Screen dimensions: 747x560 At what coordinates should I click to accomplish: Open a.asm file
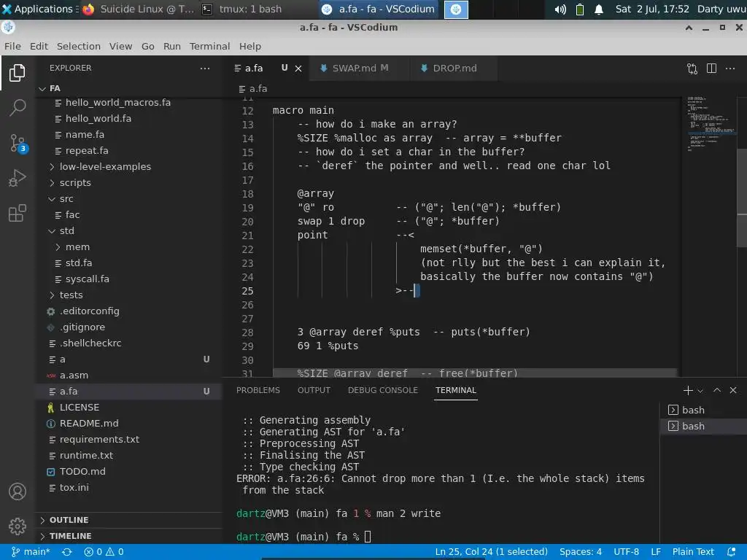click(x=128, y=376)
